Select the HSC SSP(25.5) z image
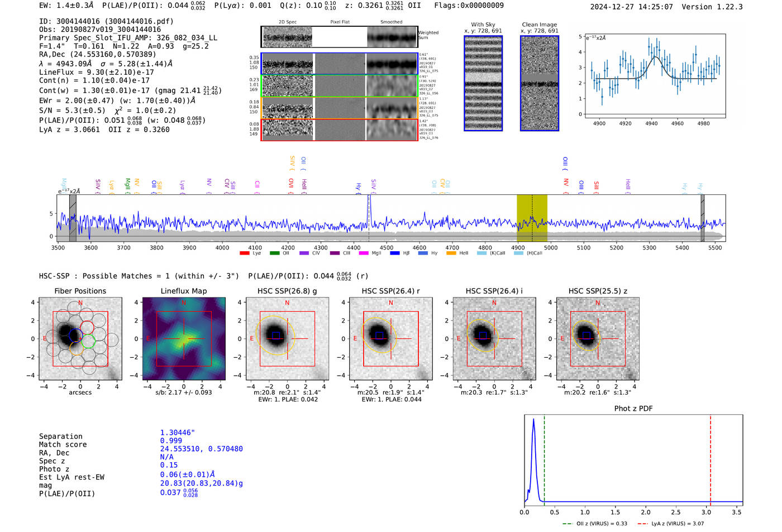The height and width of the screenshot is (532, 782). (598, 339)
